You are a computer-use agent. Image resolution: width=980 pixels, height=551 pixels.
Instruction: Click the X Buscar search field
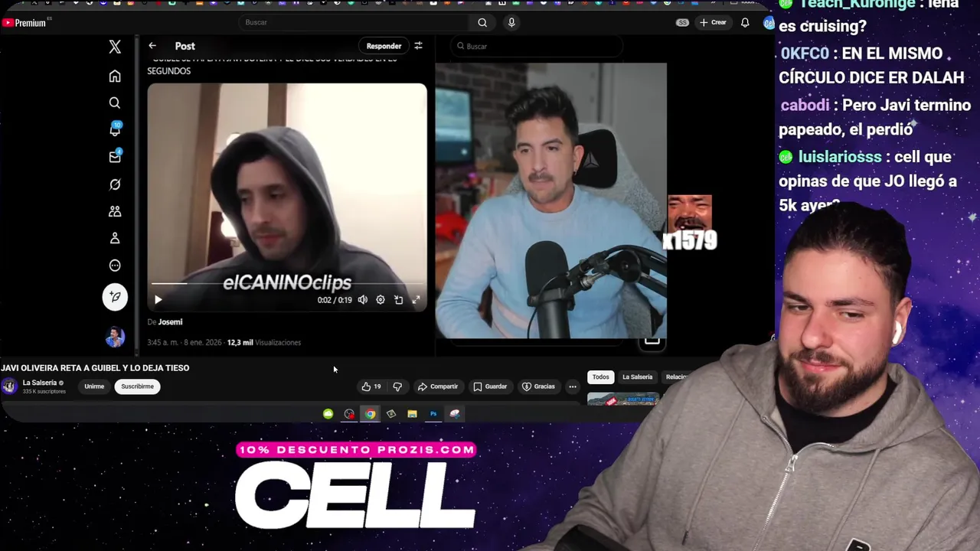(536, 46)
